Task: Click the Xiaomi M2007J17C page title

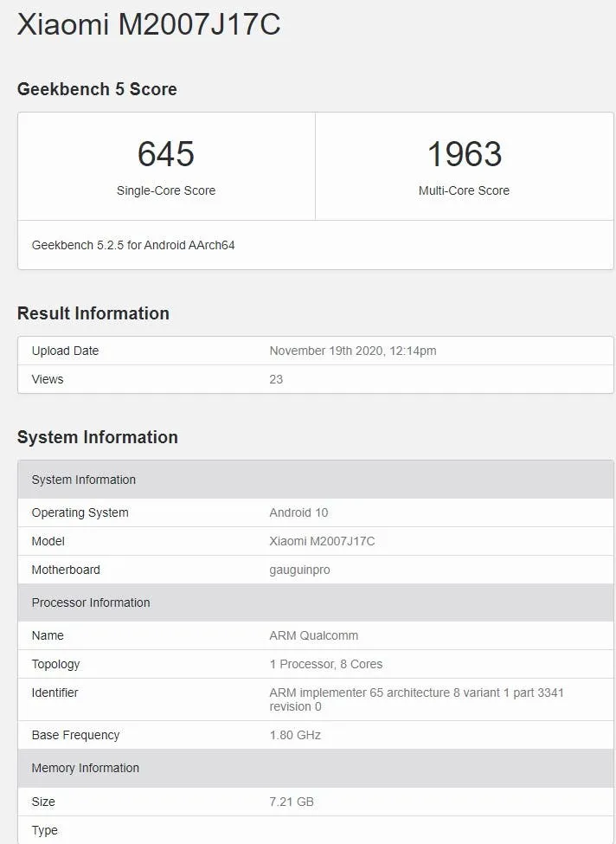Action: (149, 24)
